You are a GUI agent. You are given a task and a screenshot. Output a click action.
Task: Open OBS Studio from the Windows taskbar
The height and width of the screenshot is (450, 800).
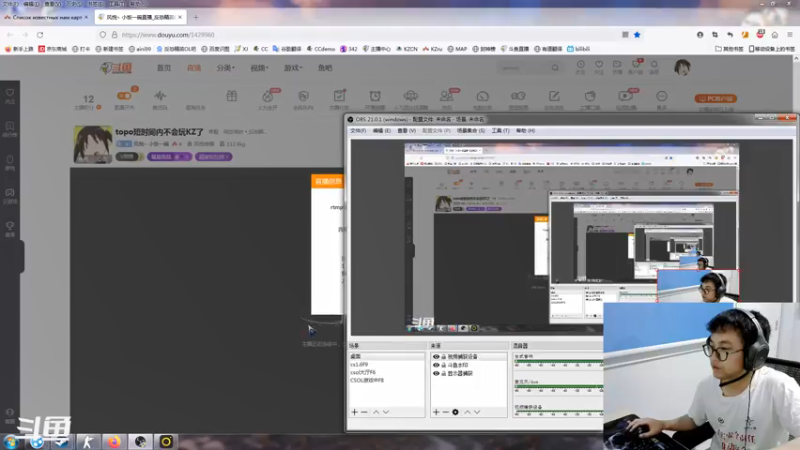[140, 441]
